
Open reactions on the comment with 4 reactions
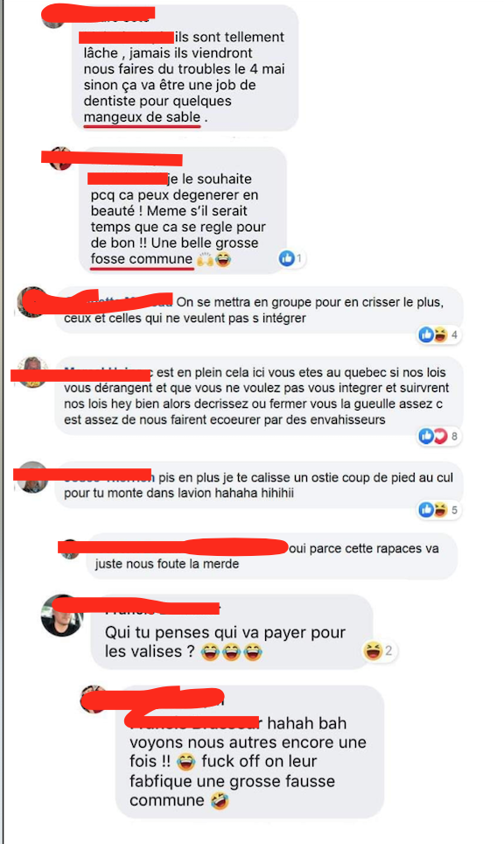pos(439,334)
